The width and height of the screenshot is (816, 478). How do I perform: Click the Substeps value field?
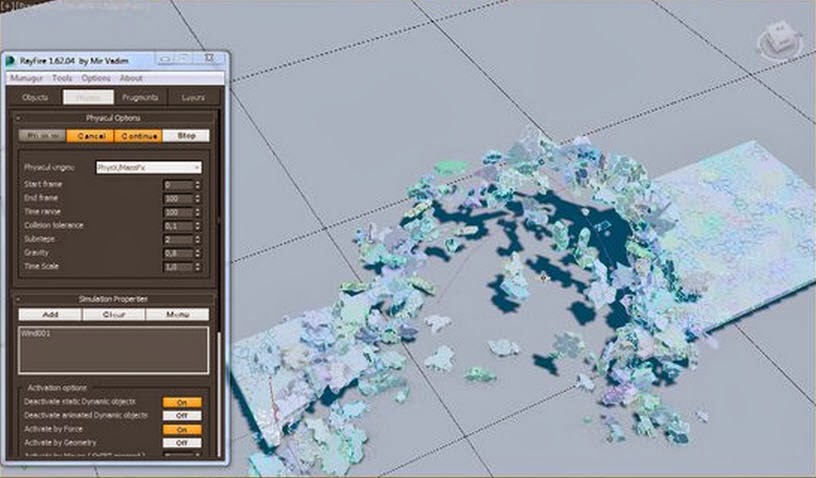178,239
